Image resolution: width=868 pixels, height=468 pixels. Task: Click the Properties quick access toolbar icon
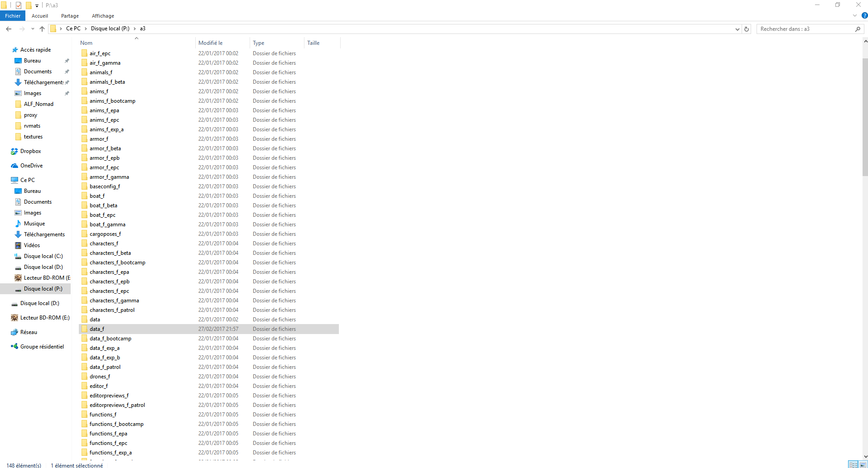[19, 5]
